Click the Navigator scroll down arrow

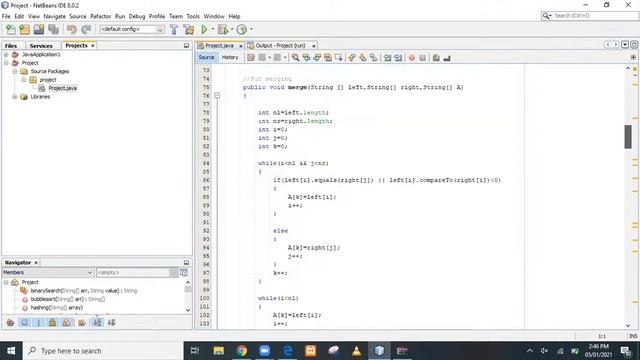188,310
